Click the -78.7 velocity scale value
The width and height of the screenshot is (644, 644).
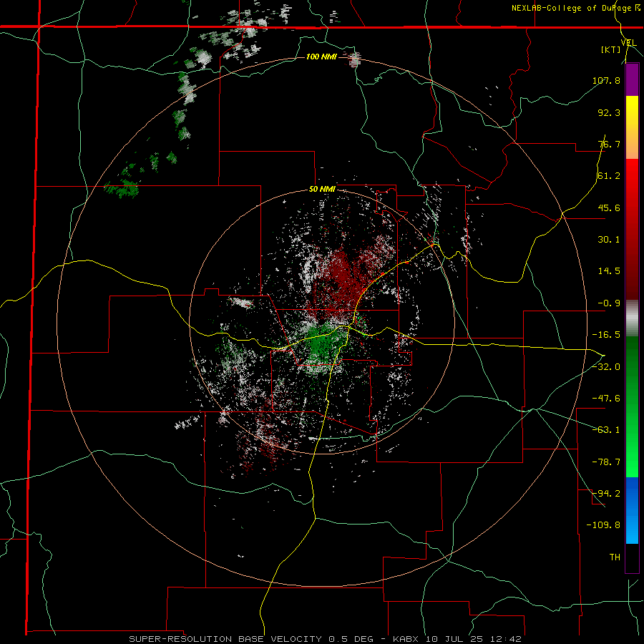(x=606, y=462)
